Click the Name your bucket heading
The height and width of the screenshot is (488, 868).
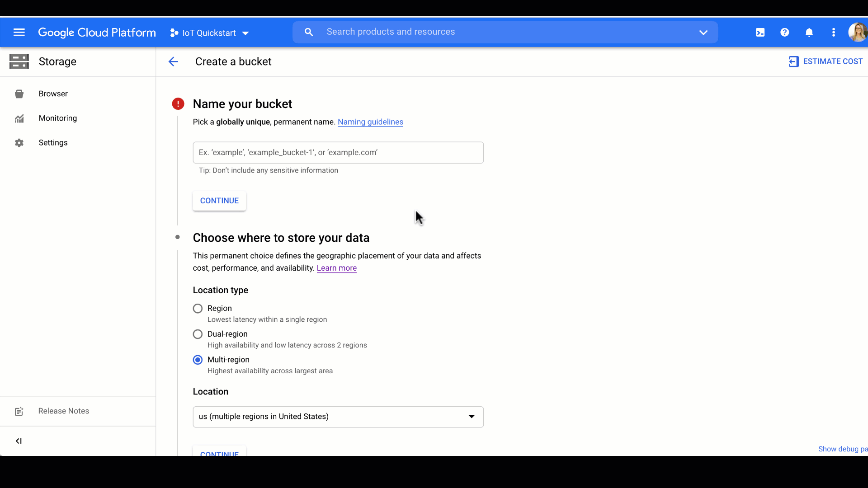(x=242, y=104)
